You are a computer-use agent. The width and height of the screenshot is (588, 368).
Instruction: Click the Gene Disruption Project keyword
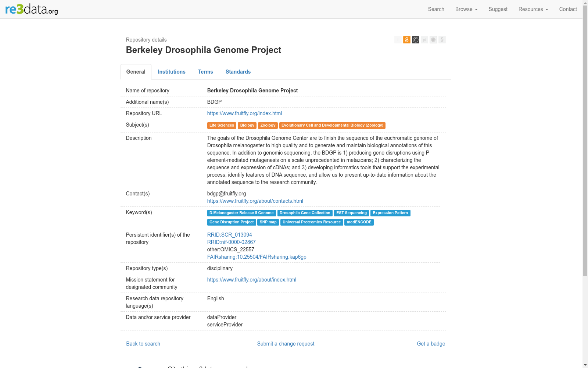(232, 222)
